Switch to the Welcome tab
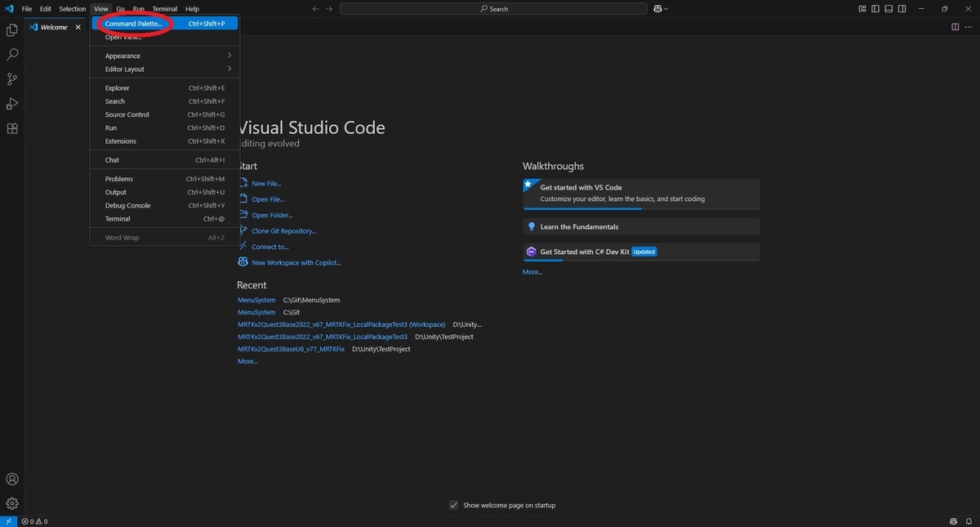The image size is (980, 527). point(54,26)
